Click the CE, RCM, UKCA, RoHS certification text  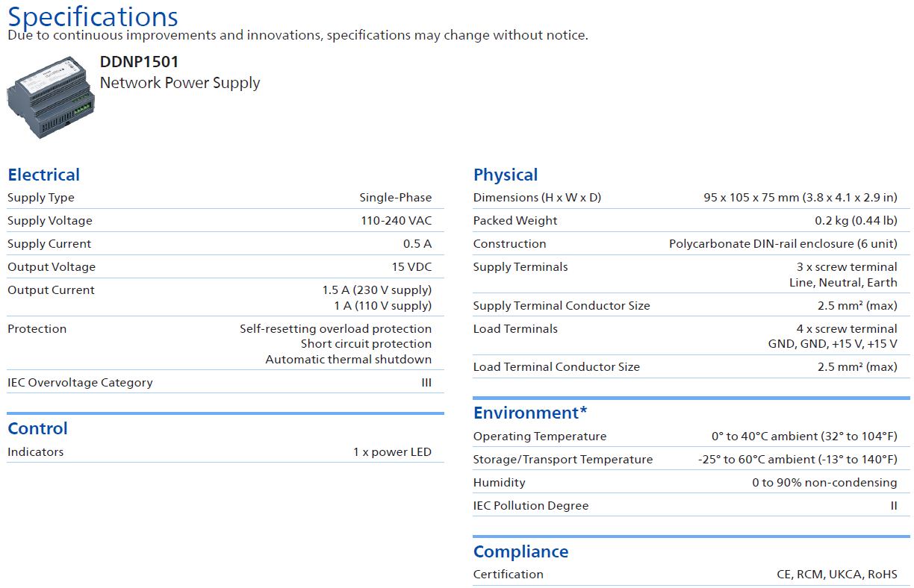[x=837, y=575]
